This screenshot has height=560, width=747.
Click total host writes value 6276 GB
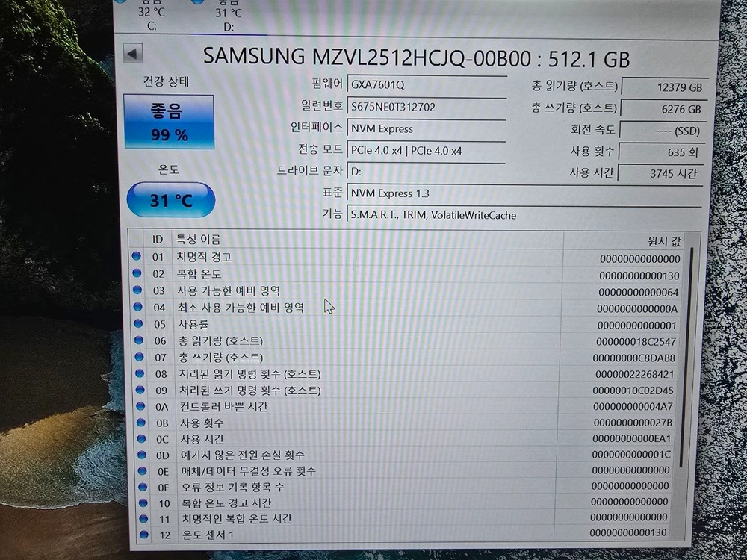[x=663, y=109]
